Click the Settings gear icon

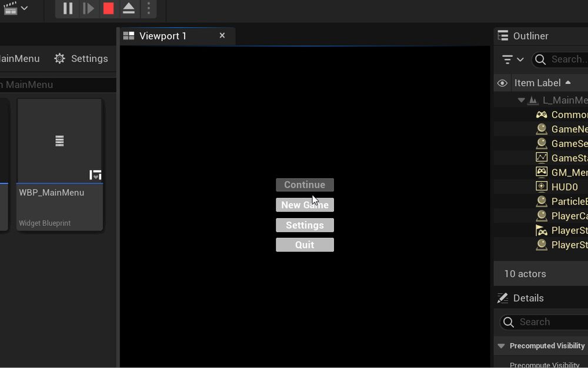click(59, 58)
